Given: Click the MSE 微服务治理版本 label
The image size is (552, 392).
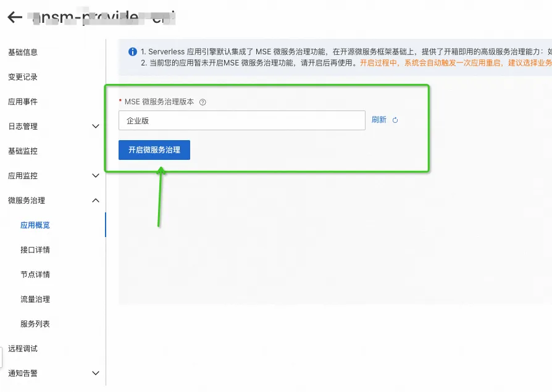Looking at the screenshot, I should point(159,102).
